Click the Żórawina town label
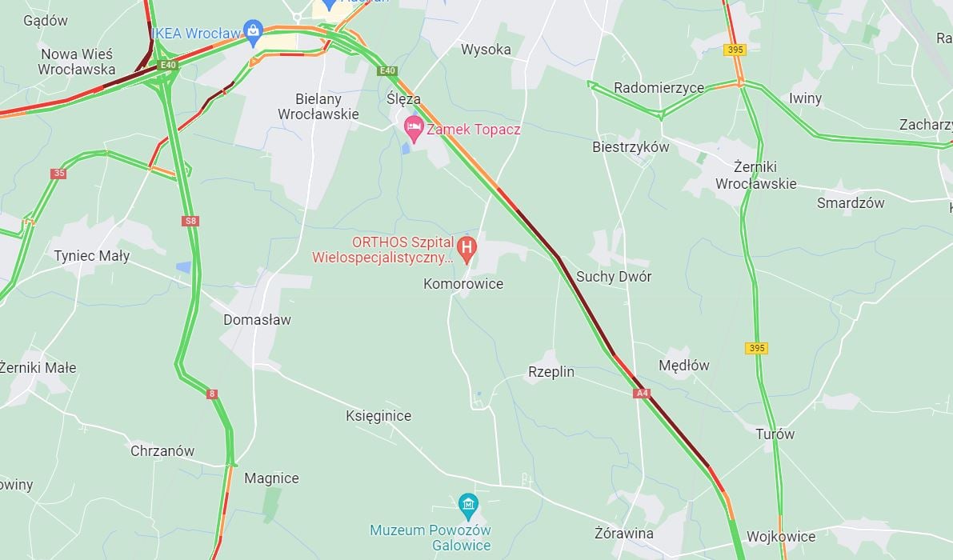Viewport: 953px width, 560px height. 624,534
